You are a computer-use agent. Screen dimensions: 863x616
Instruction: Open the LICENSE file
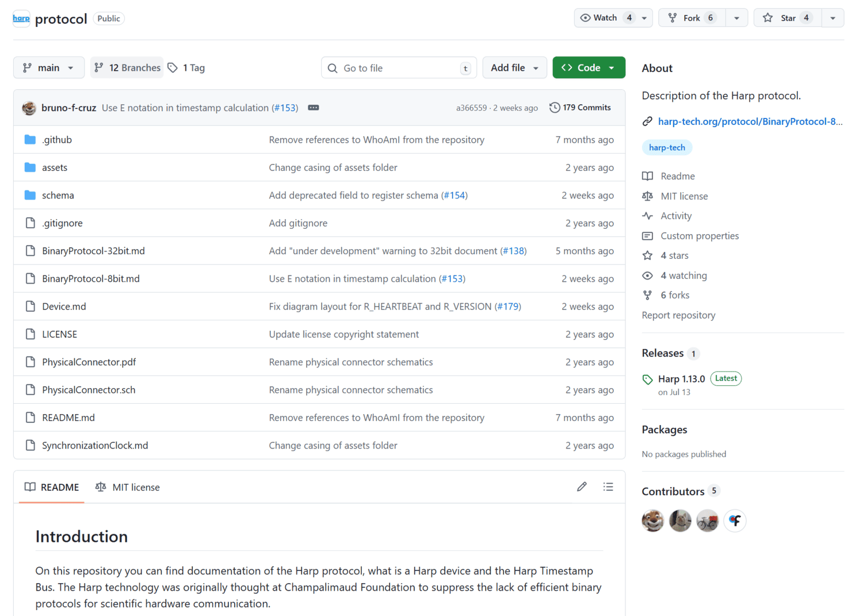(x=59, y=334)
